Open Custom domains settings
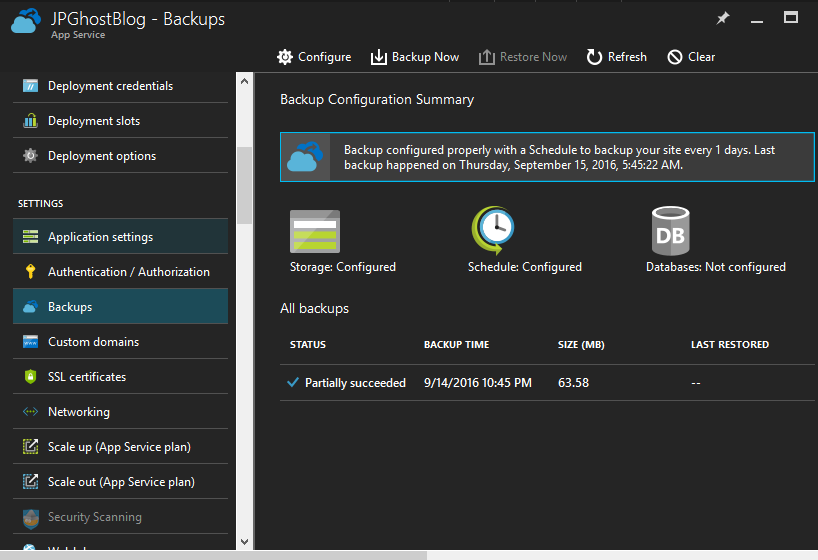Viewport: 818px width, 560px height. click(121, 341)
